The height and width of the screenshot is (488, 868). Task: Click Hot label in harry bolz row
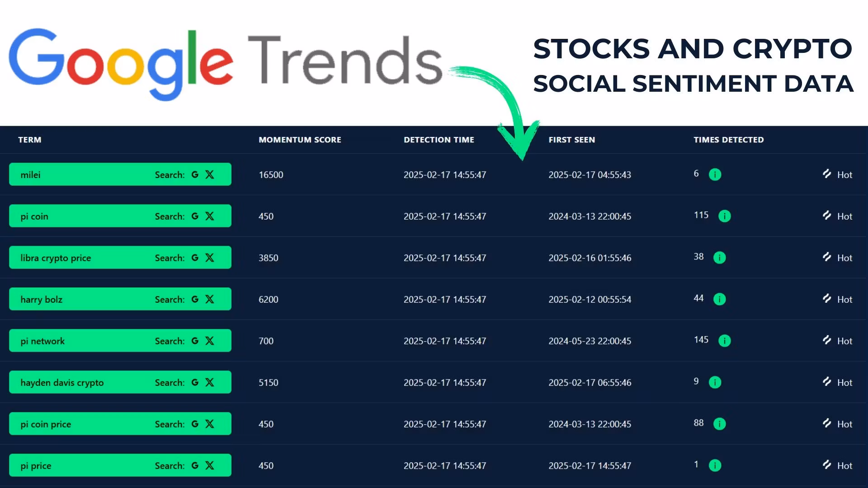[x=844, y=300]
